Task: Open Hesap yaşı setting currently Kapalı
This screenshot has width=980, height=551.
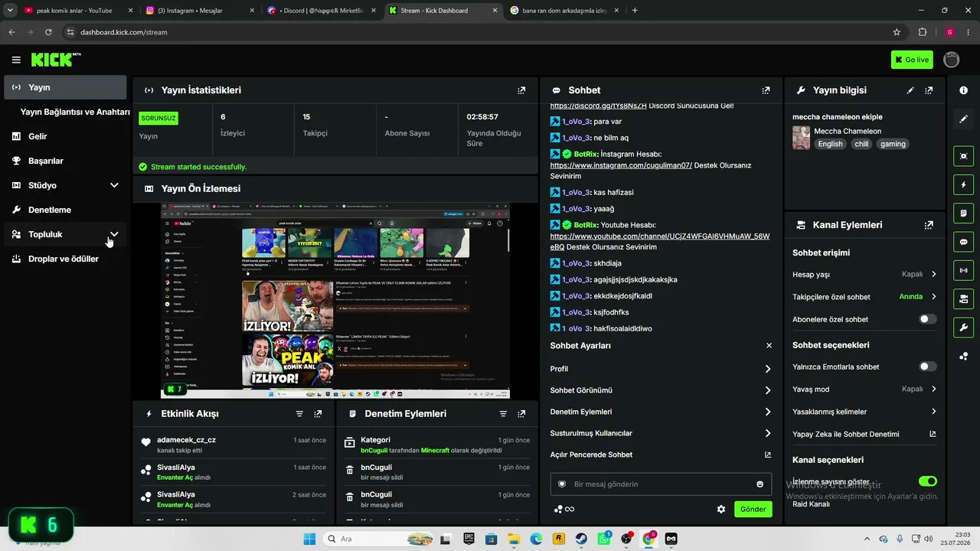Action: 864,274
